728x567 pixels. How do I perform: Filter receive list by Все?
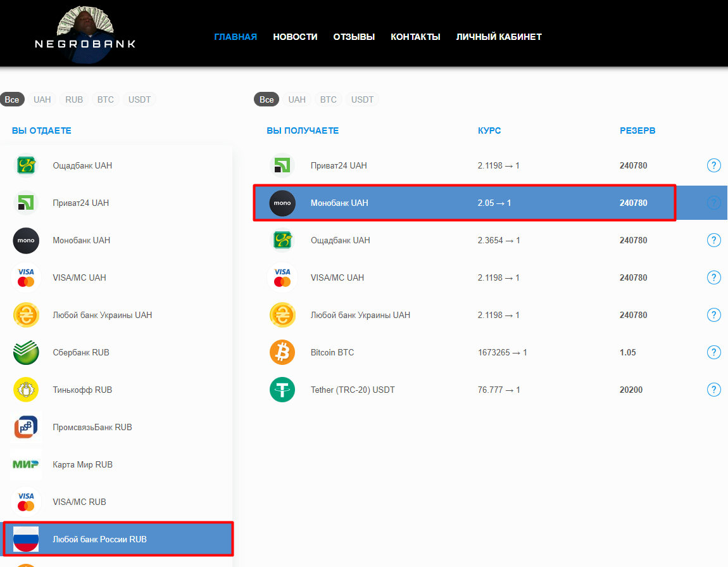coord(267,99)
